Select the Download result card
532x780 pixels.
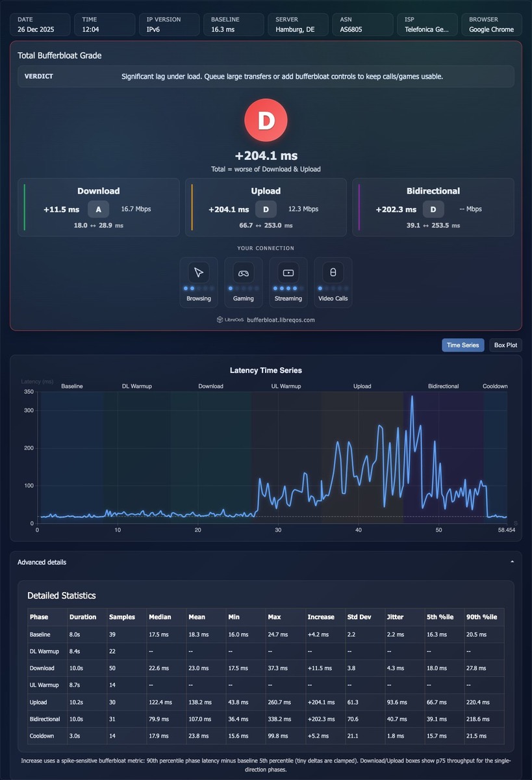click(99, 207)
